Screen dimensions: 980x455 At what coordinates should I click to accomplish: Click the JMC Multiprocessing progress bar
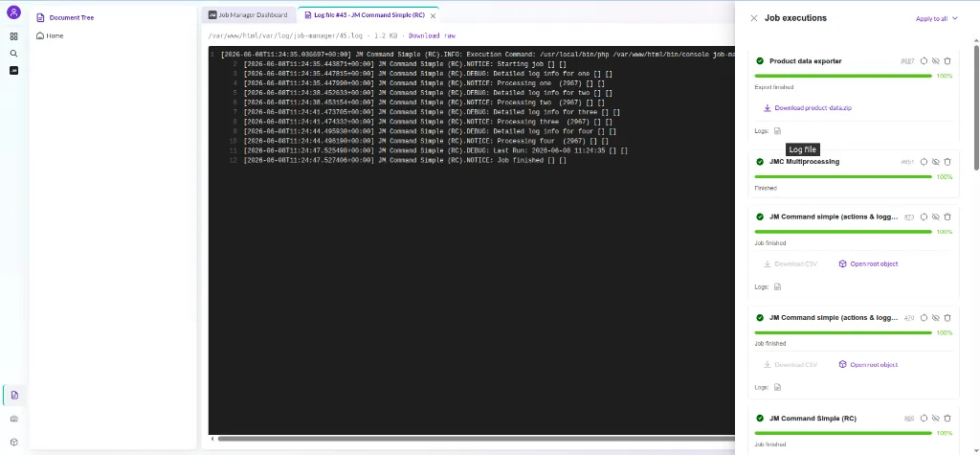(x=843, y=176)
